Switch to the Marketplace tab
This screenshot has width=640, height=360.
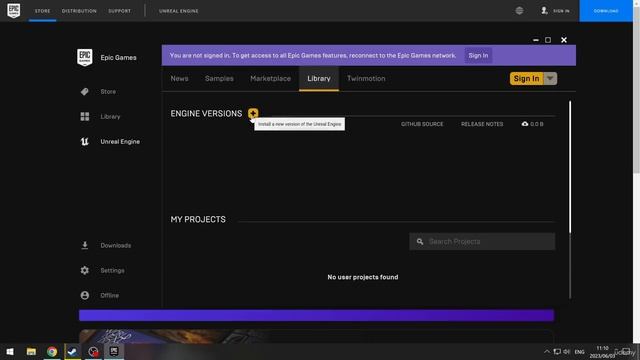[270, 78]
